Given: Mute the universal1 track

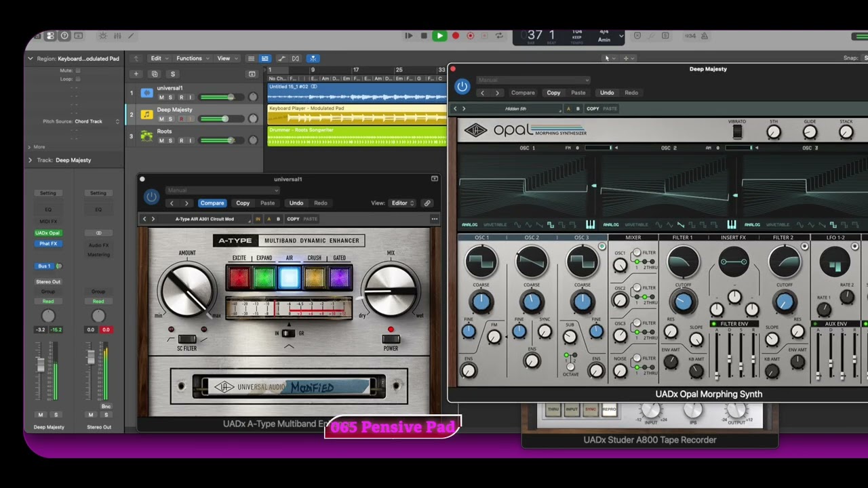Looking at the screenshot, I should click(x=161, y=98).
